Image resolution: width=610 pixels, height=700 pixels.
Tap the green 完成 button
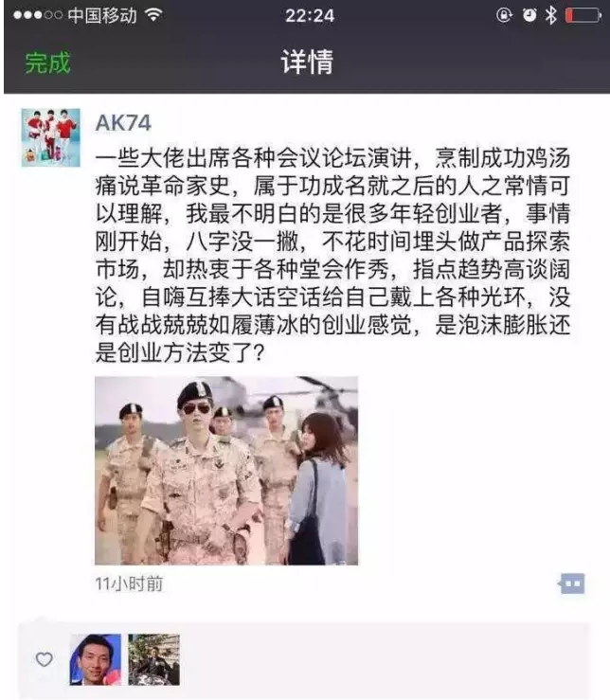coord(47,63)
